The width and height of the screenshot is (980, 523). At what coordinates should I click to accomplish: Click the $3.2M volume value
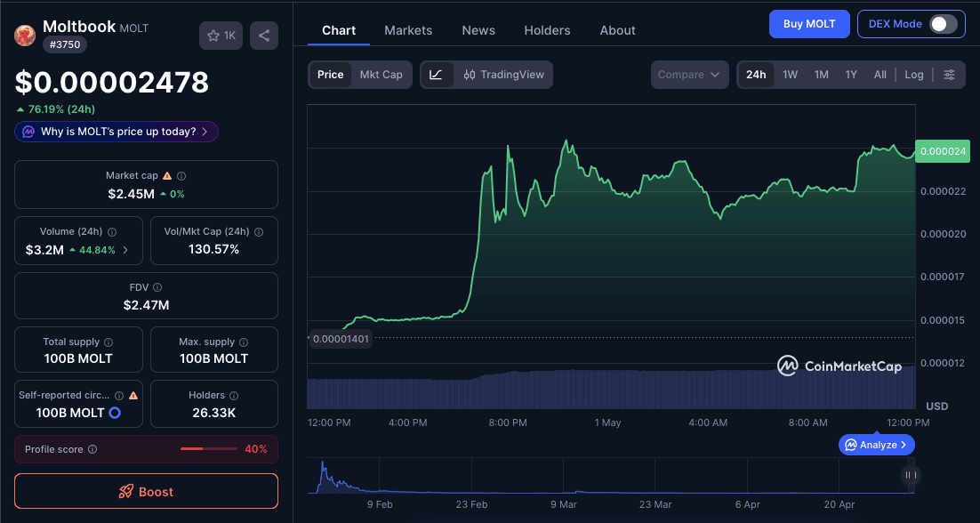point(44,250)
